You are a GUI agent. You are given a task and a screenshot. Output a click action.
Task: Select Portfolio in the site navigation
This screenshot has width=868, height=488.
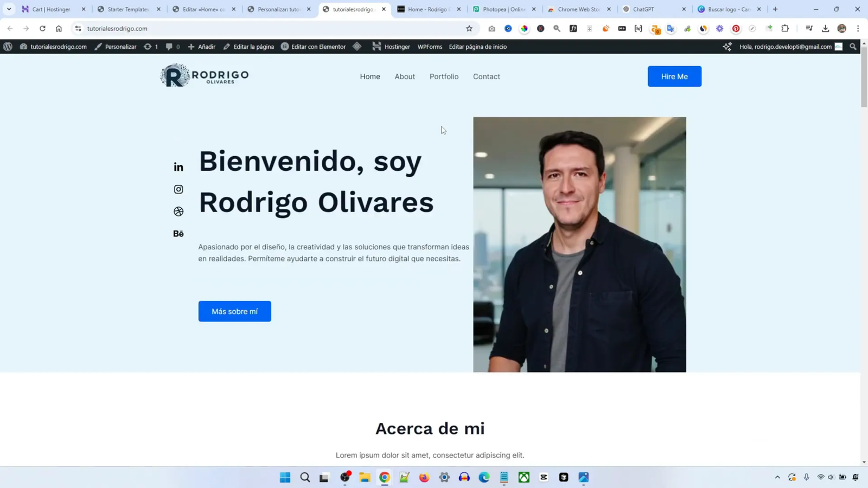point(444,76)
